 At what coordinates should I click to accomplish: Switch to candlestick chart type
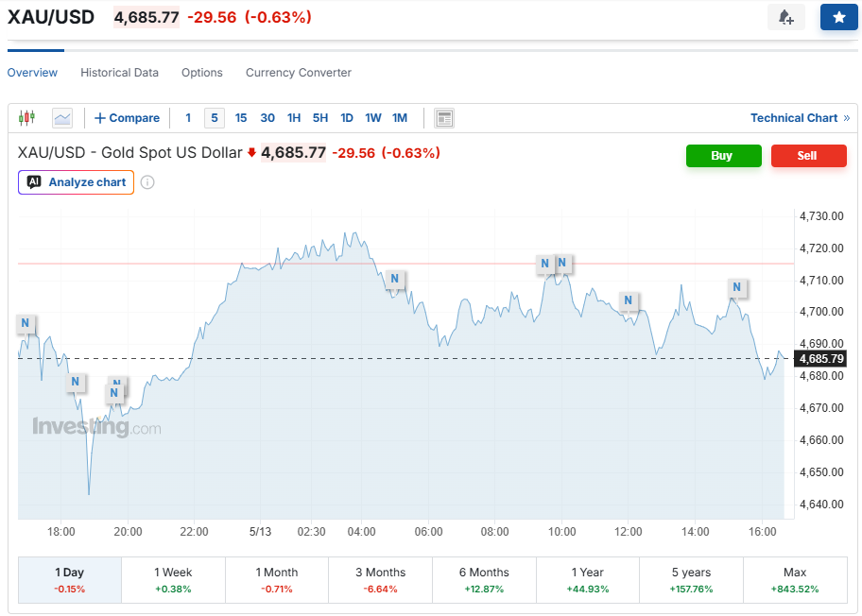[x=26, y=117]
